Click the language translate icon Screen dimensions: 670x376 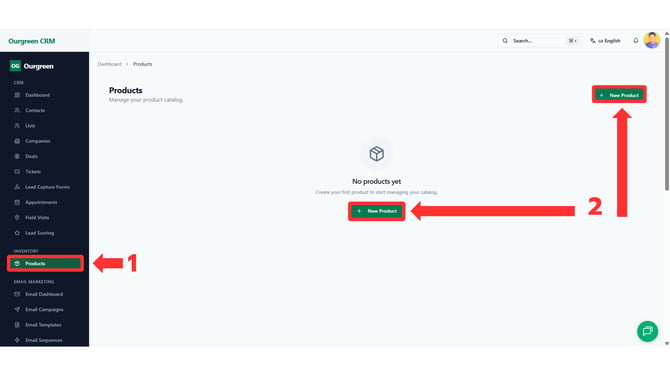tap(593, 41)
